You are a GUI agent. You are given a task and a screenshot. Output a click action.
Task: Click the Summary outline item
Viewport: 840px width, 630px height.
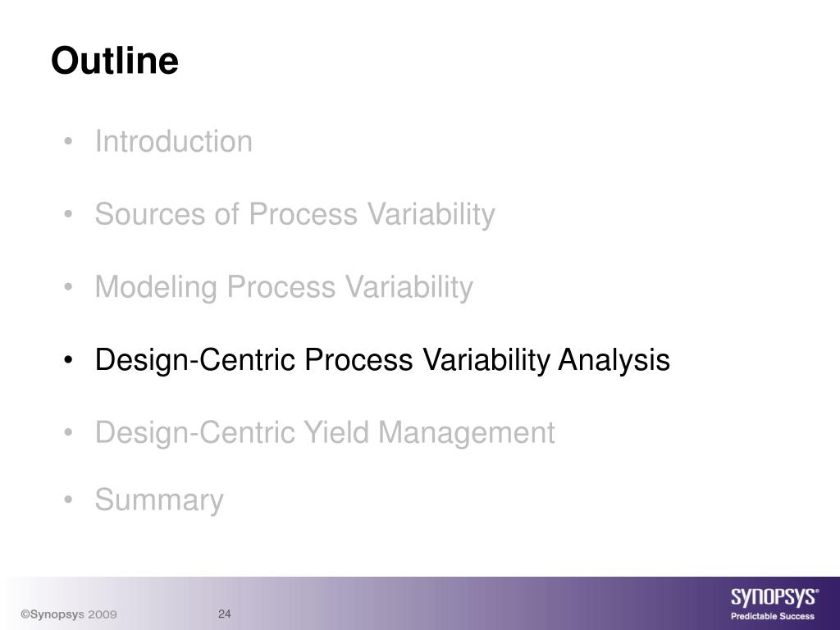click(x=159, y=500)
